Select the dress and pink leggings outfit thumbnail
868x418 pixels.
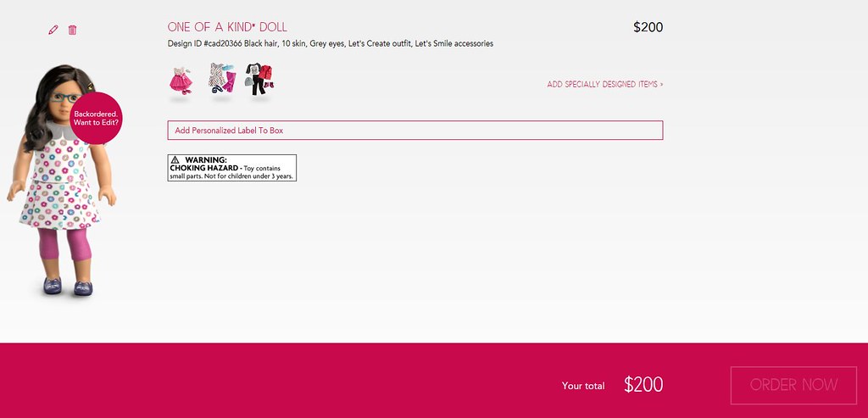tap(222, 78)
